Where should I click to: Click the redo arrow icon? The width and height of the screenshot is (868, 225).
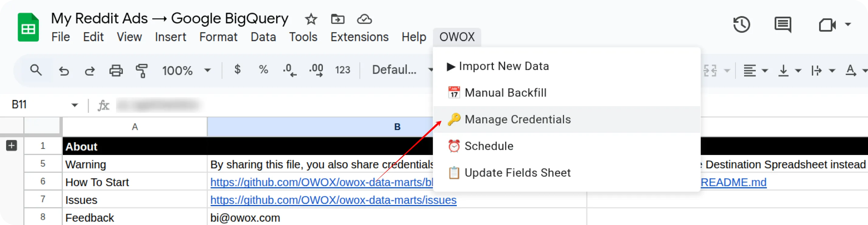pos(90,71)
